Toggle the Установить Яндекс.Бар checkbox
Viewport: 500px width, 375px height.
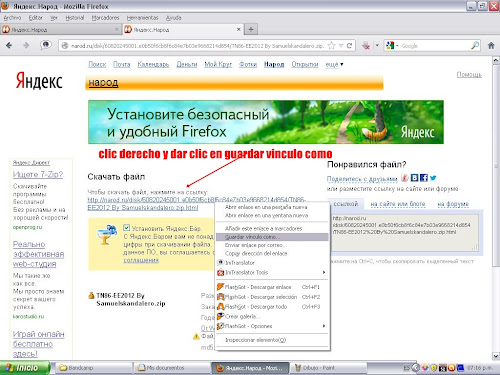pyautogui.click(x=126, y=228)
